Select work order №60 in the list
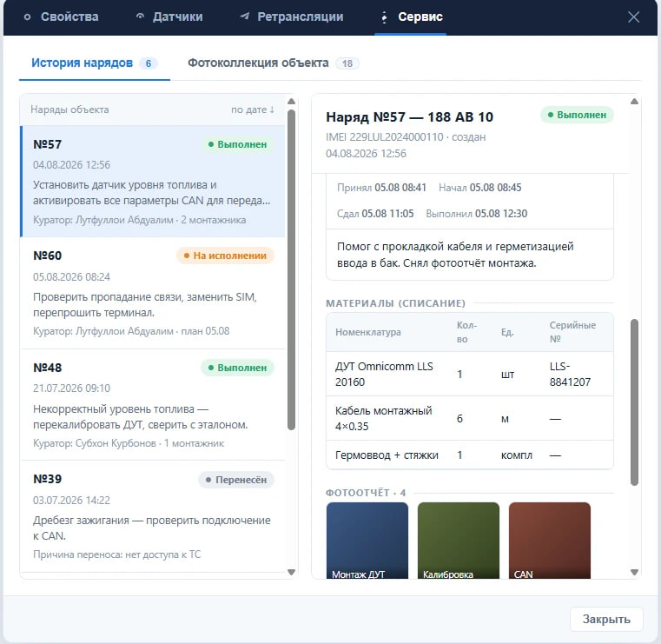This screenshot has height=644, width=661. (153, 293)
